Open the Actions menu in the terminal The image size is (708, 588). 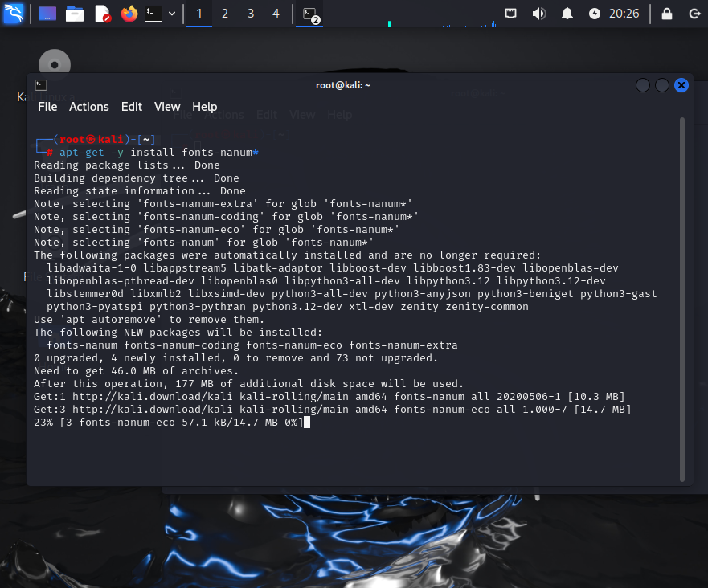click(x=89, y=107)
